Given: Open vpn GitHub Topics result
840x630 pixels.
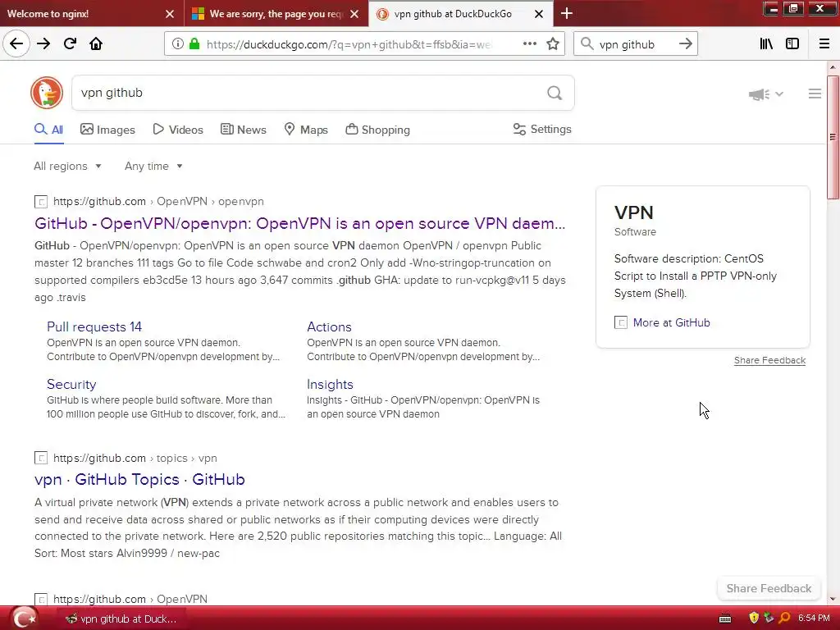Looking at the screenshot, I should point(139,479).
